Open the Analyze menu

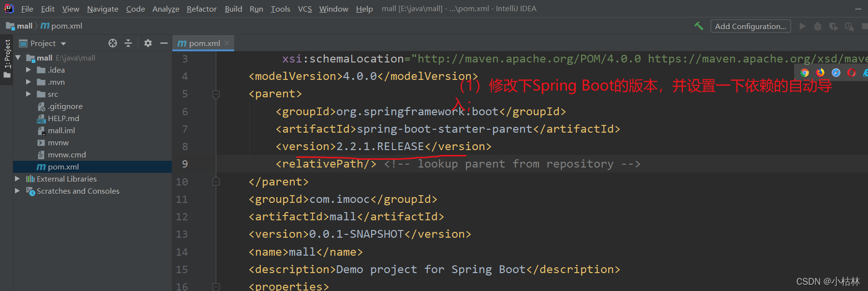166,9
